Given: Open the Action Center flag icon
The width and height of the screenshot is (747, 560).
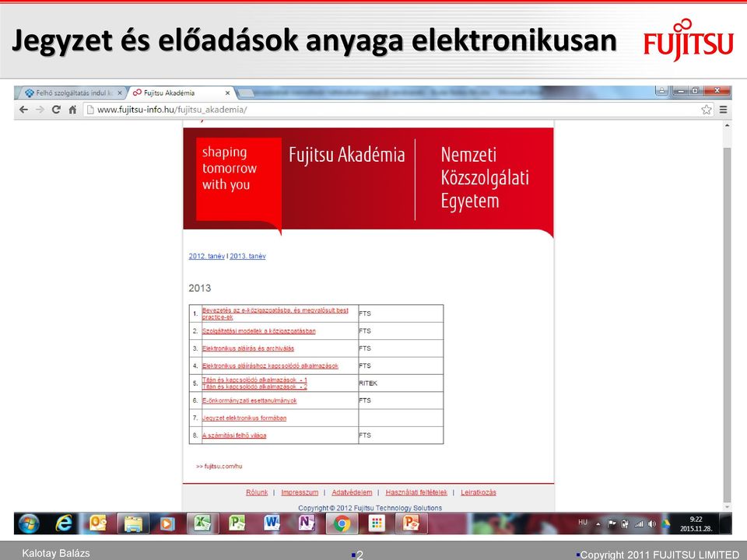Looking at the screenshot, I should 612,523.
